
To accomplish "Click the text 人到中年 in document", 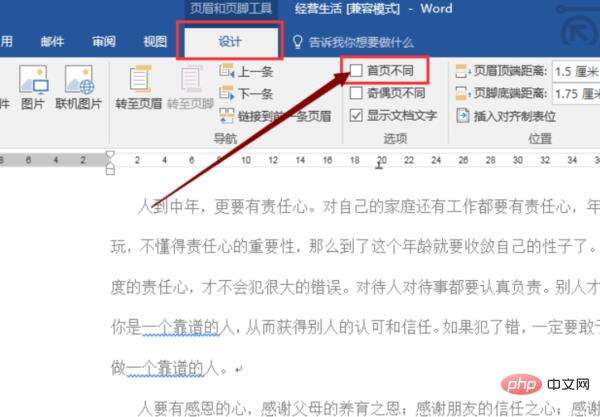I will coord(168,207).
